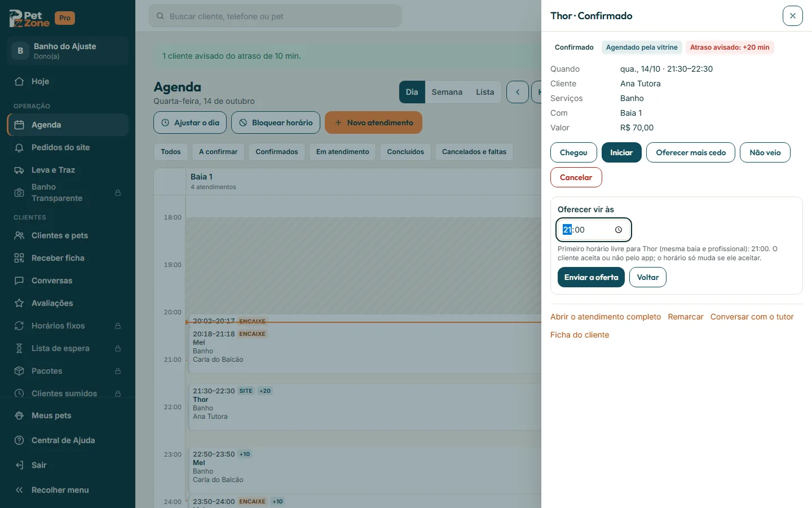The height and width of the screenshot is (508, 812).
Task: Open Pedidos do site bell icon
Action: click(x=19, y=147)
